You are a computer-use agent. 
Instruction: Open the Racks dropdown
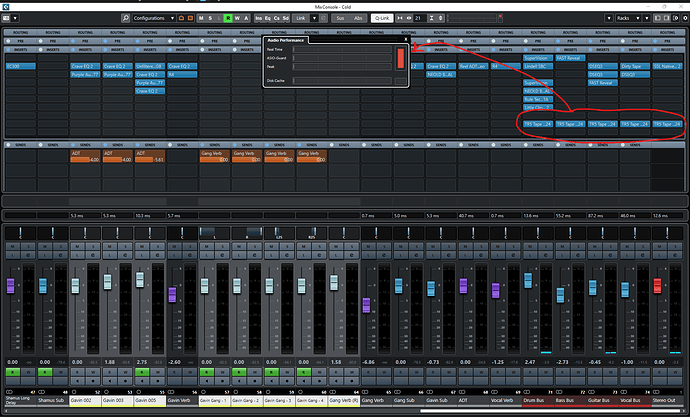tap(628, 18)
